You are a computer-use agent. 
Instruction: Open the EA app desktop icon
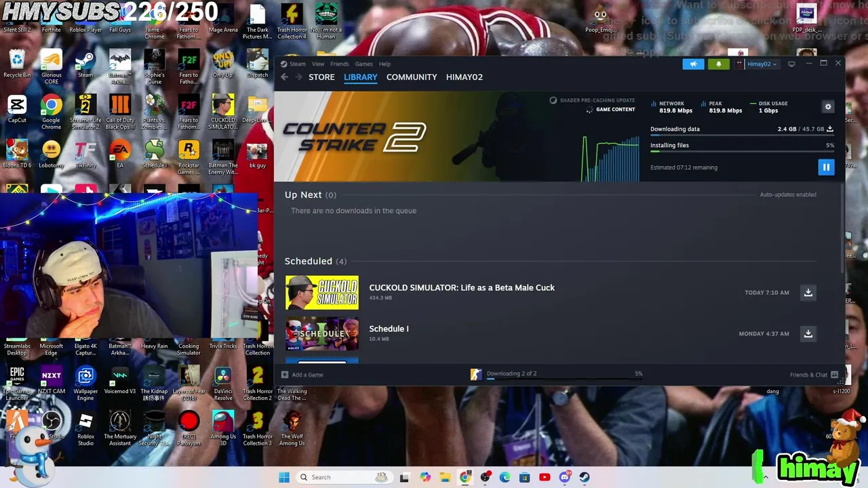point(120,154)
